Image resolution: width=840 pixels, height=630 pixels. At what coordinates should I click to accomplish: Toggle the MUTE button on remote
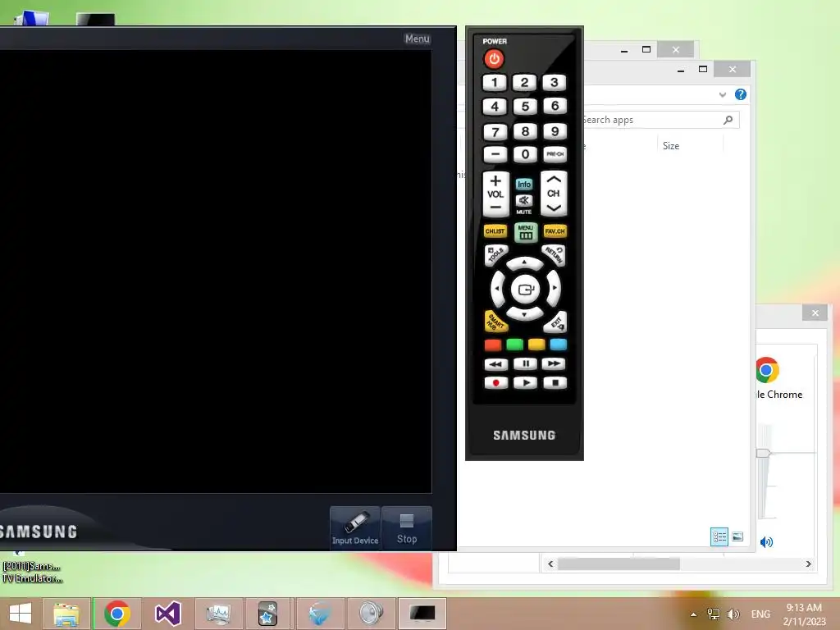pos(524,201)
